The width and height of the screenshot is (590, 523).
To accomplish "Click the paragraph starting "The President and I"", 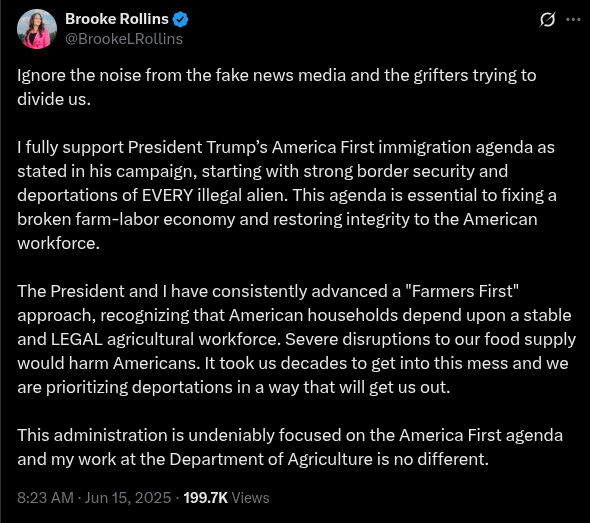I will (x=297, y=339).
